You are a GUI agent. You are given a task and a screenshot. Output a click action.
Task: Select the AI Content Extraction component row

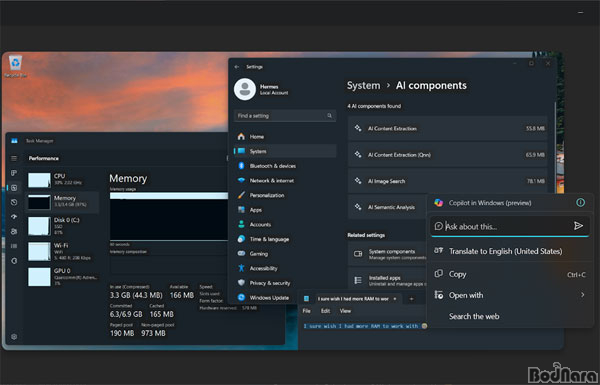(x=447, y=128)
